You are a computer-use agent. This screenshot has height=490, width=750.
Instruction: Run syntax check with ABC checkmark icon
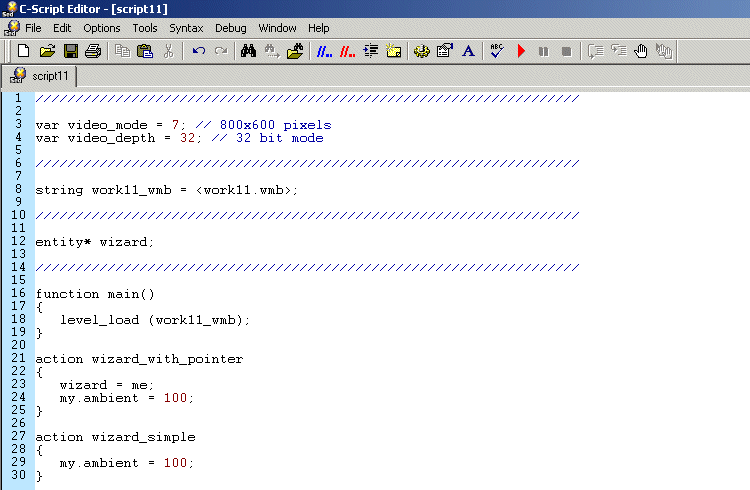(497, 51)
